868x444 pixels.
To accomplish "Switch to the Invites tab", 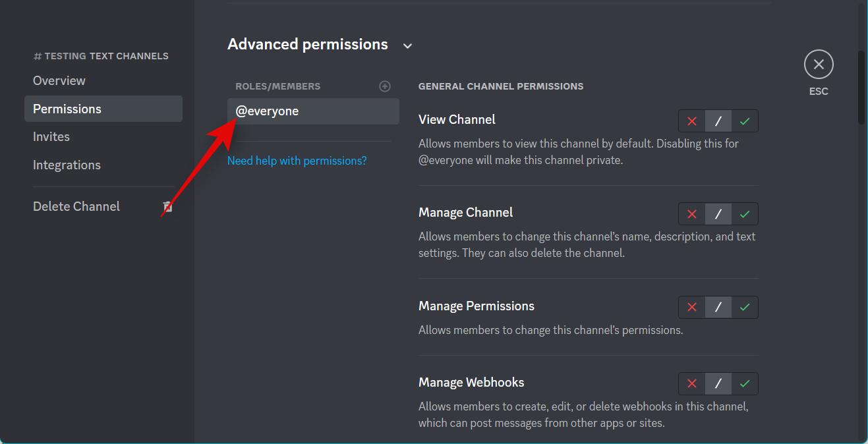I will [51, 136].
